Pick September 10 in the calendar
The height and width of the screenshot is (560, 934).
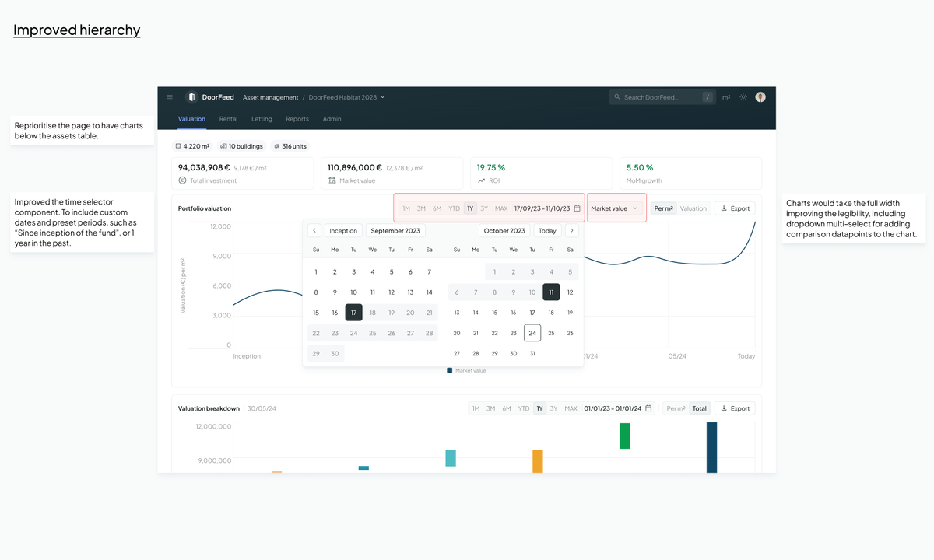[353, 292]
